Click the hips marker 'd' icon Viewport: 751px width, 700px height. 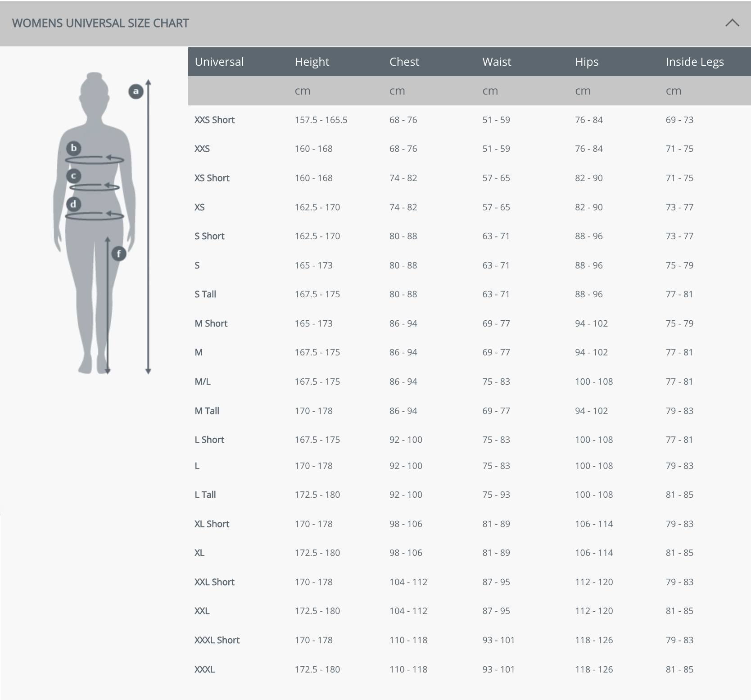(x=73, y=204)
